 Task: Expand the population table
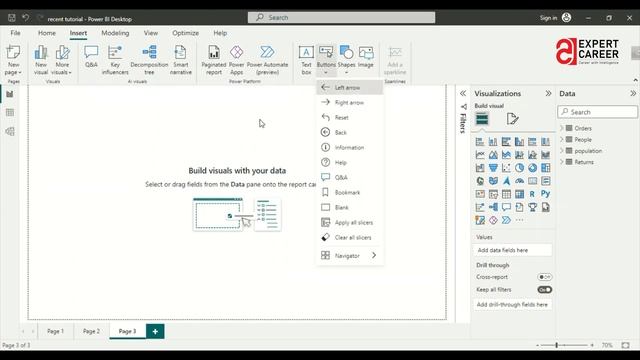click(x=562, y=151)
